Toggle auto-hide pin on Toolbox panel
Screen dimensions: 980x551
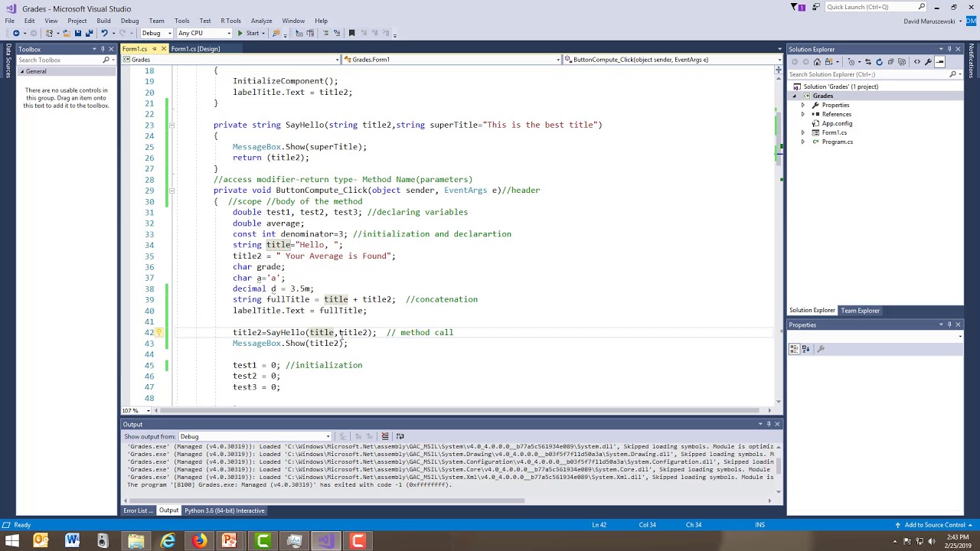point(103,49)
